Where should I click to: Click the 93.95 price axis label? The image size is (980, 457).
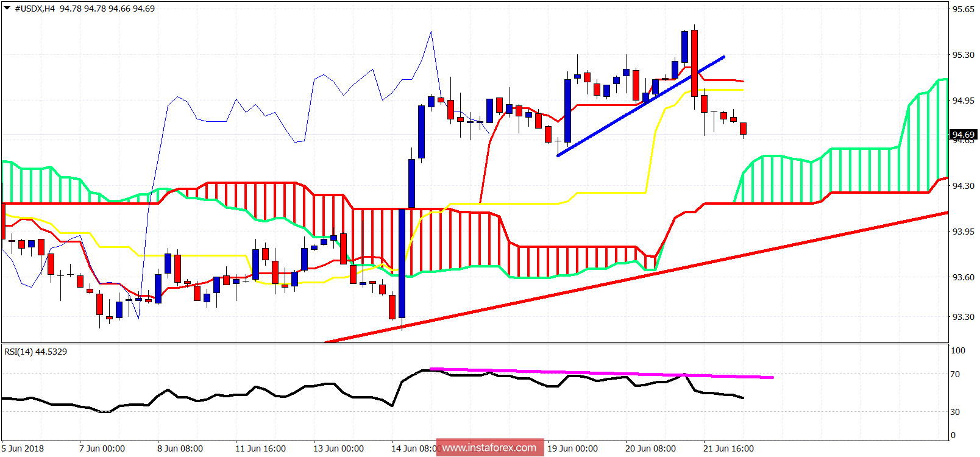pyautogui.click(x=964, y=232)
